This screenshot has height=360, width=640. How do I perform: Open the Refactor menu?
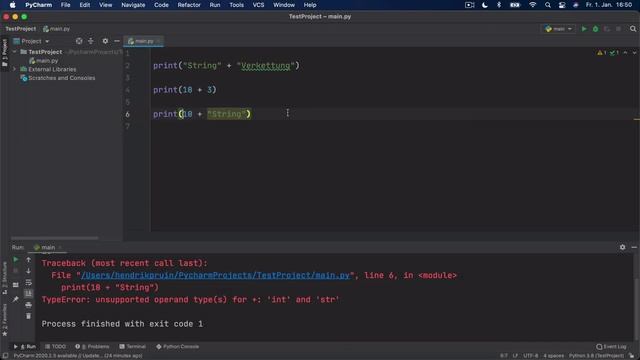(x=189, y=5)
